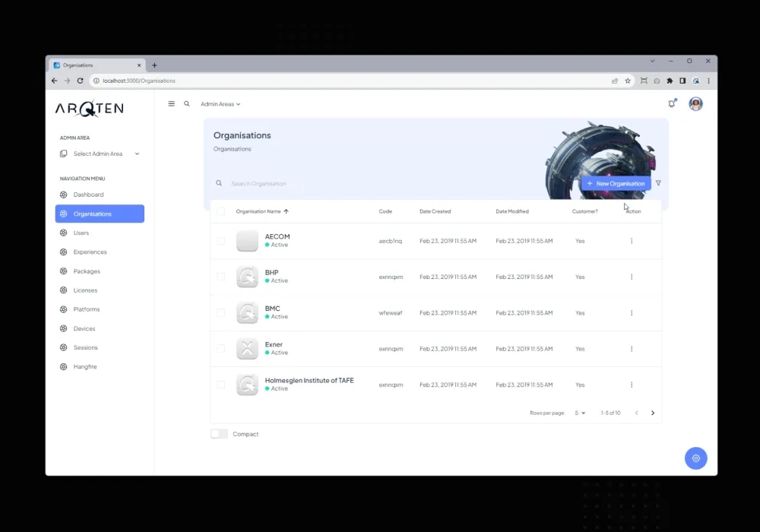Click the filter funnel icon
This screenshot has height=532, width=760.
658,183
